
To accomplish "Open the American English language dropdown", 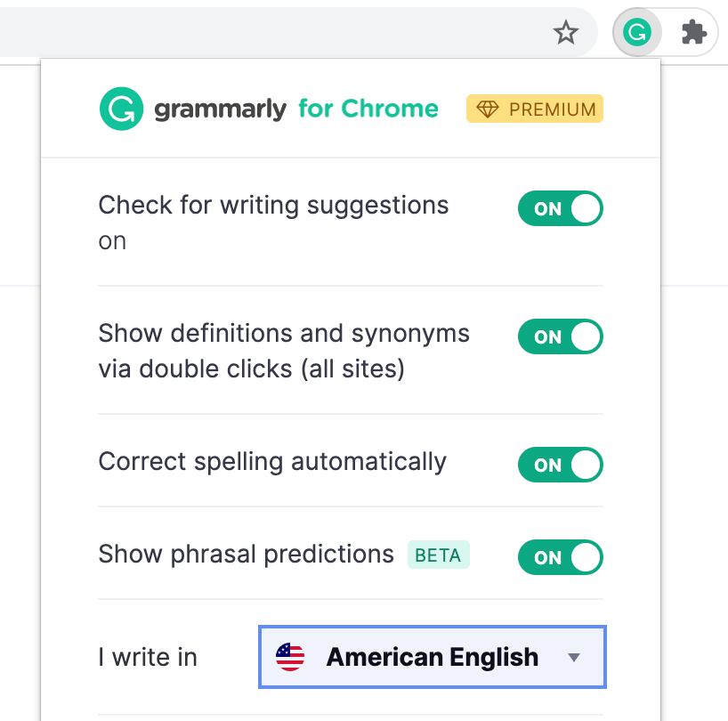I will click(x=432, y=658).
